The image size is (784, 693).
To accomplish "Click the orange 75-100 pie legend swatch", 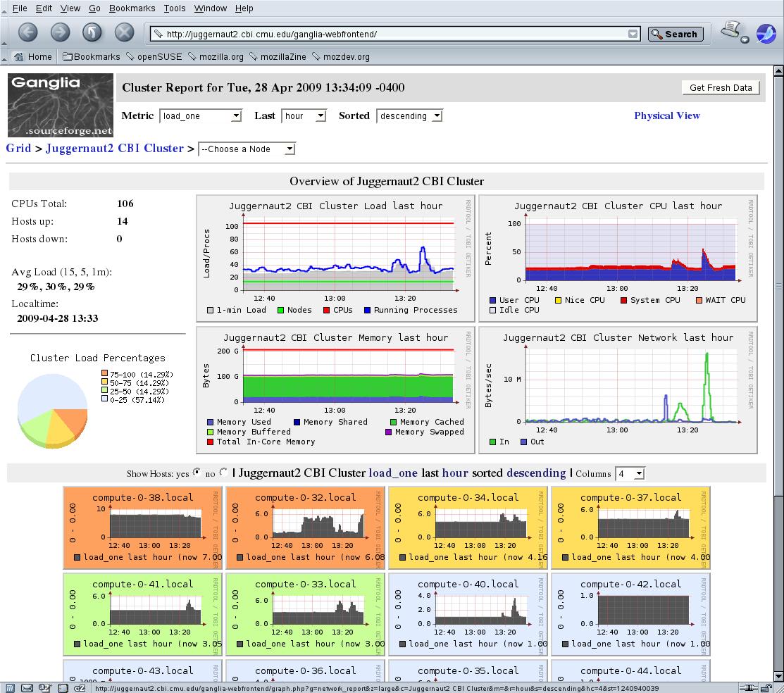I will [104, 373].
